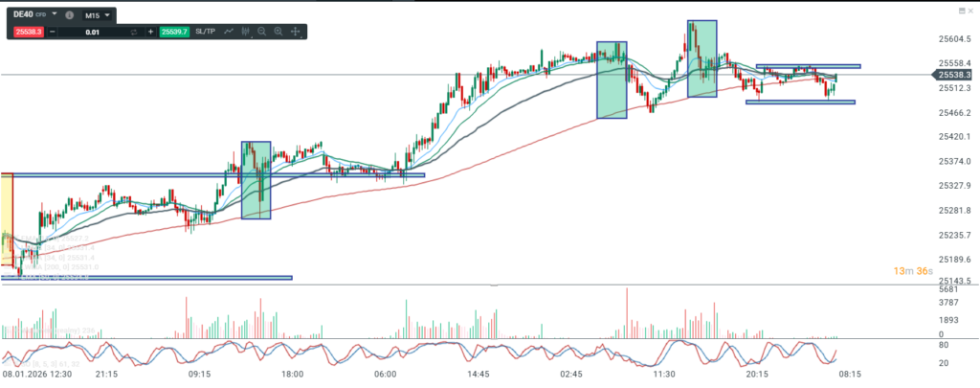Select the crosshair move tool

295,32
